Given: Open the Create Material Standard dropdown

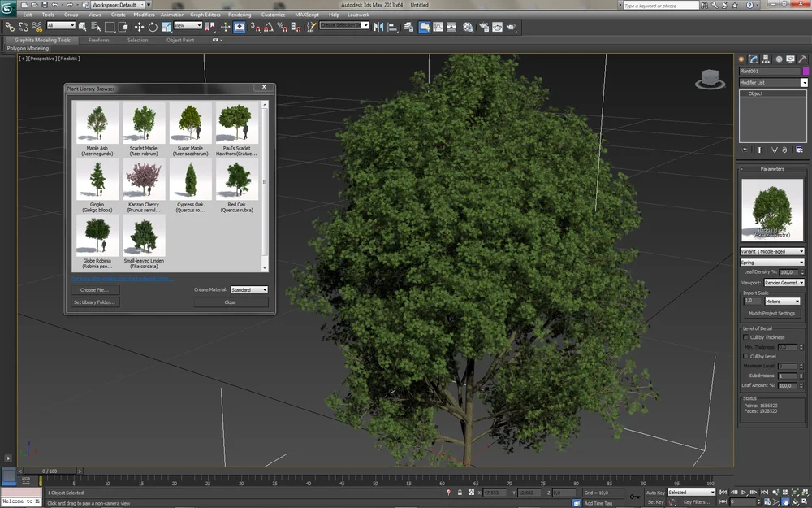Looking at the screenshot, I should [249, 289].
